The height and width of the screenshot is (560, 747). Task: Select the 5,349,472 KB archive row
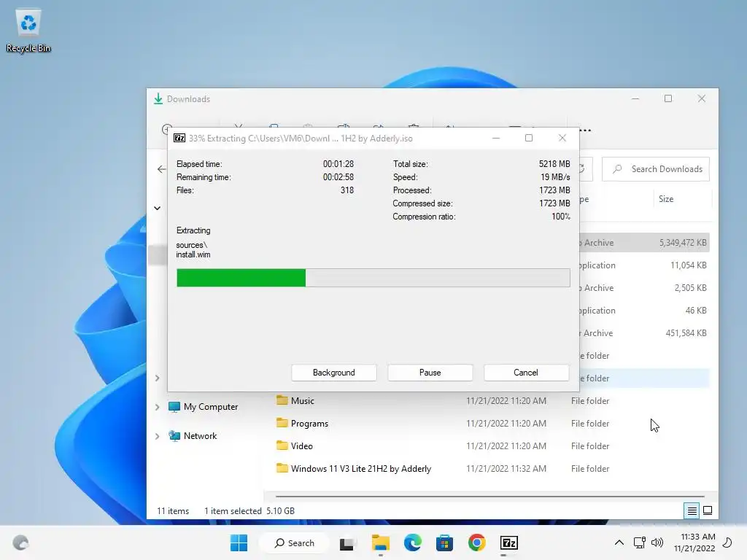[x=644, y=243]
